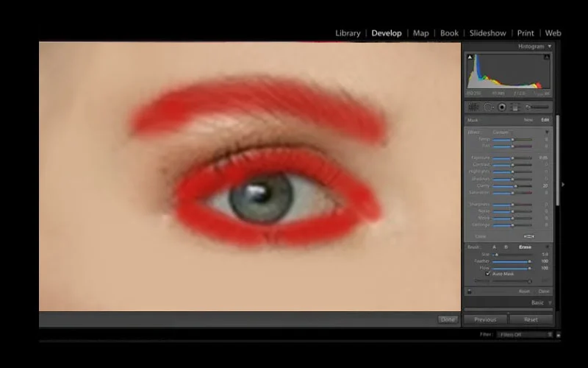Click the Moire slider
Image resolution: width=588 pixels, height=368 pixels.
tap(512, 218)
